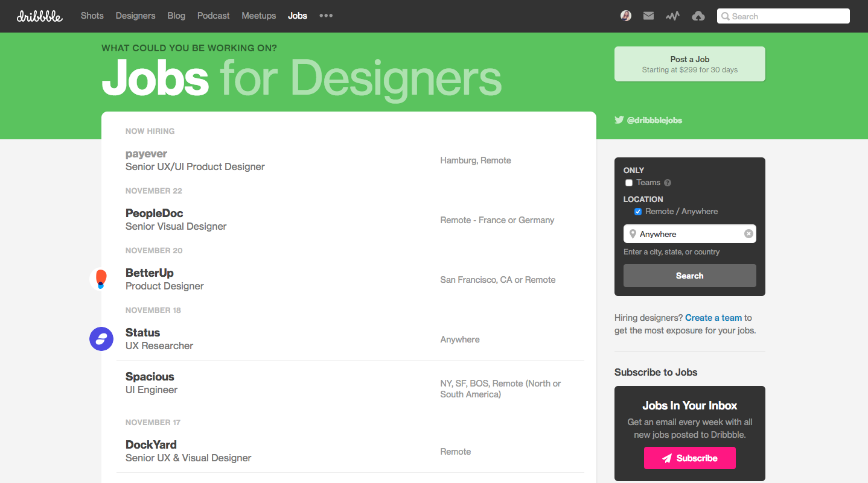Screen dimensions: 868x483
Task: Click the grey Search button
Action: point(690,276)
